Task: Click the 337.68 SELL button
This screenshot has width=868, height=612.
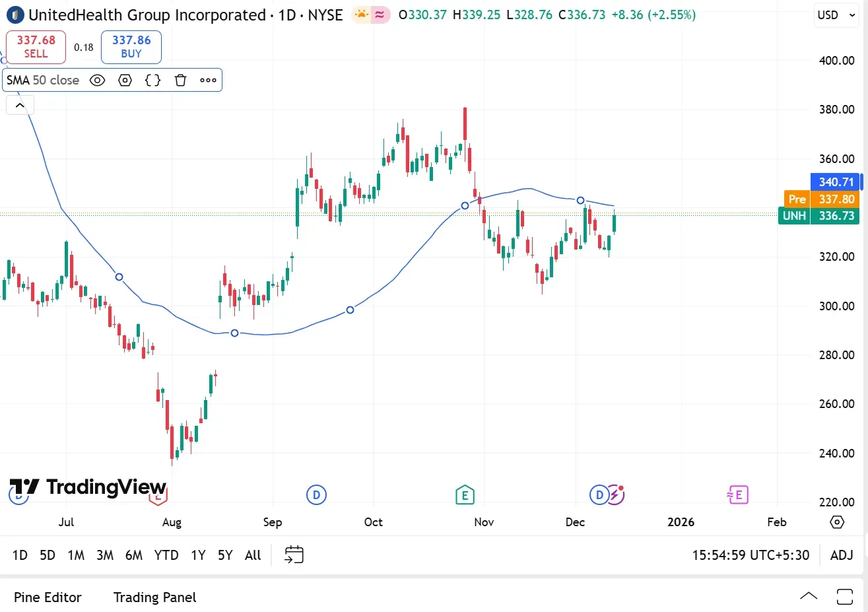Action: coord(36,47)
